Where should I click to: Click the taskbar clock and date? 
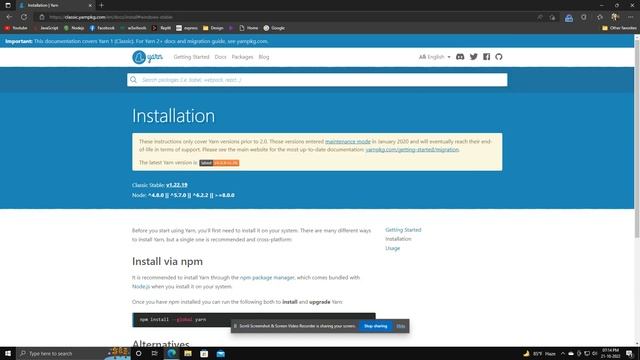click(x=610, y=353)
